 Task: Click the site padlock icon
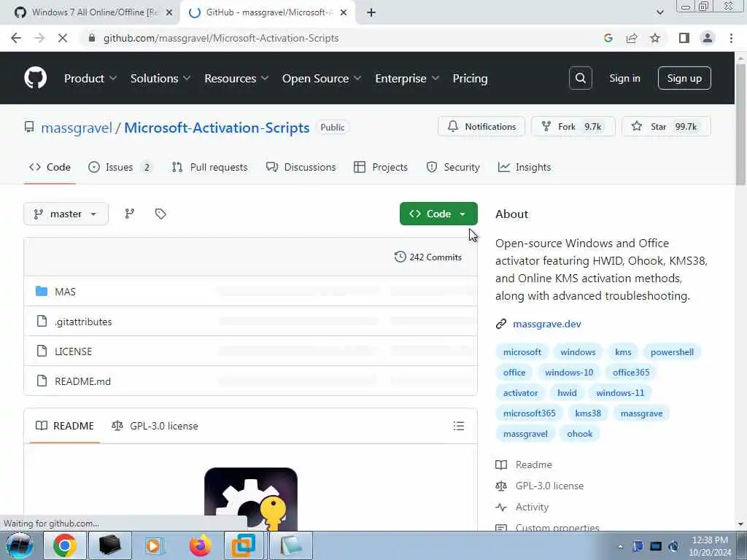tap(91, 38)
